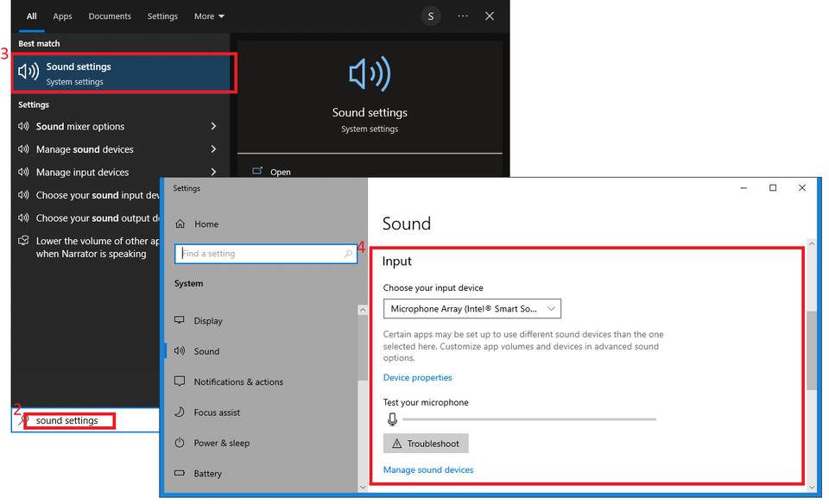The width and height of the screenshot is (829, 504).
Task: Click the Manage sound devices link
Action: coord(428,470)
